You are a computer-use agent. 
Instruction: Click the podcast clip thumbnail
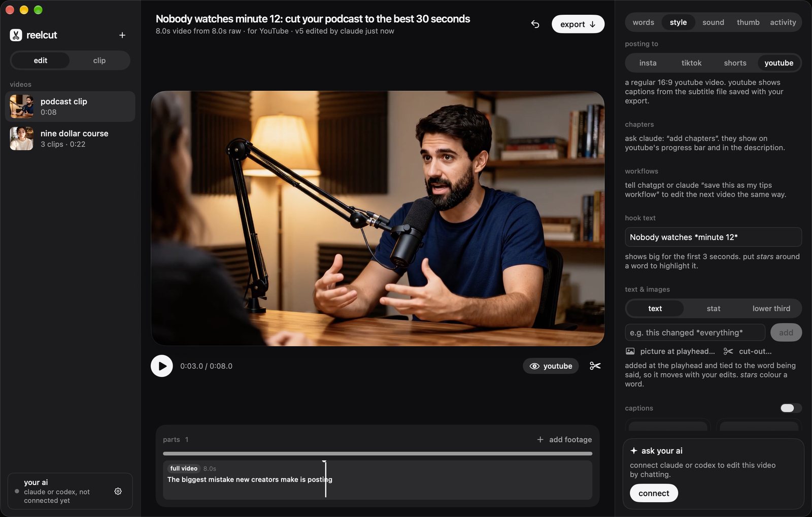pos(22,107)
